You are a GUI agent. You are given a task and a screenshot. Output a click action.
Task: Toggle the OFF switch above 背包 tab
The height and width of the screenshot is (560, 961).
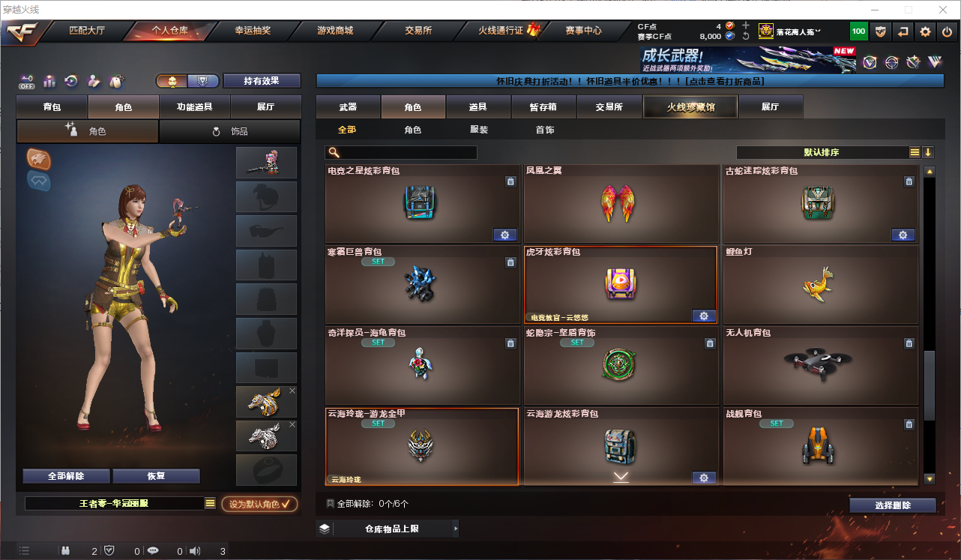[x=27, y=81]
